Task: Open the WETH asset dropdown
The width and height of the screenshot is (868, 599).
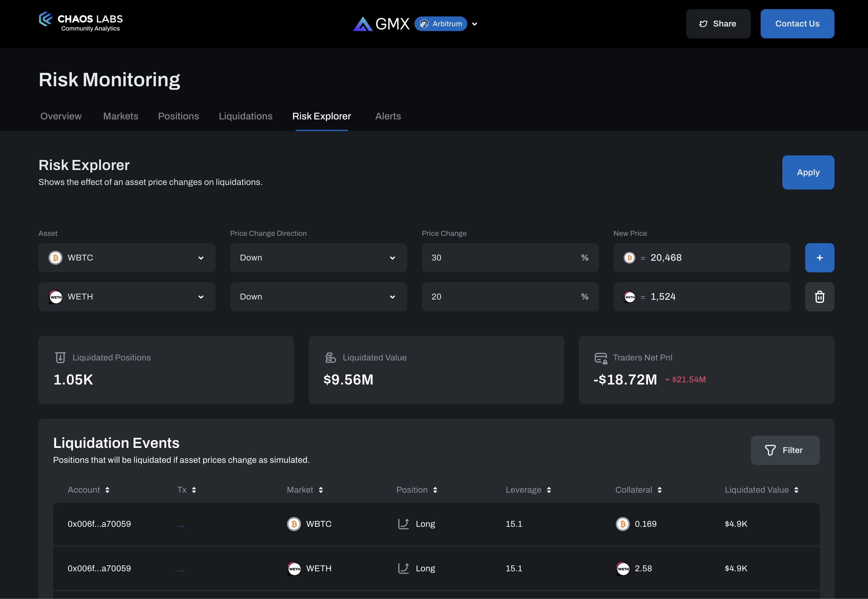Action: pos(127,297)
